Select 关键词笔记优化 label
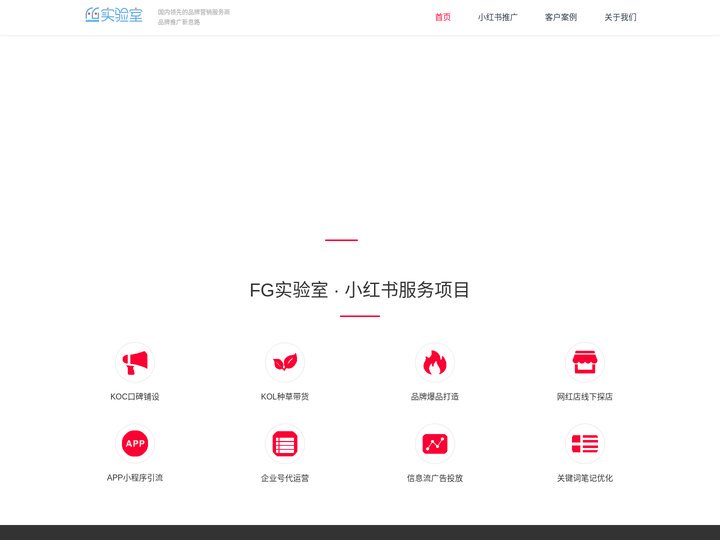The width and height of the screenshot is (720, 540). (585, 478)
